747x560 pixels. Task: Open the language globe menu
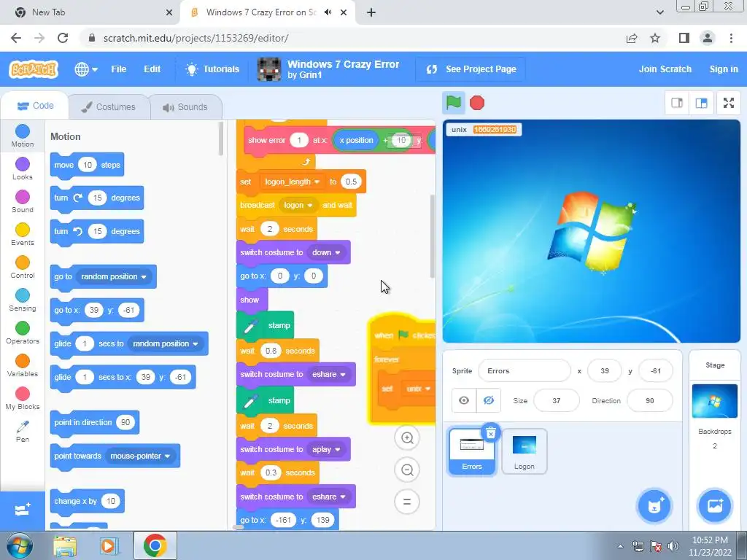pos(86,69)
